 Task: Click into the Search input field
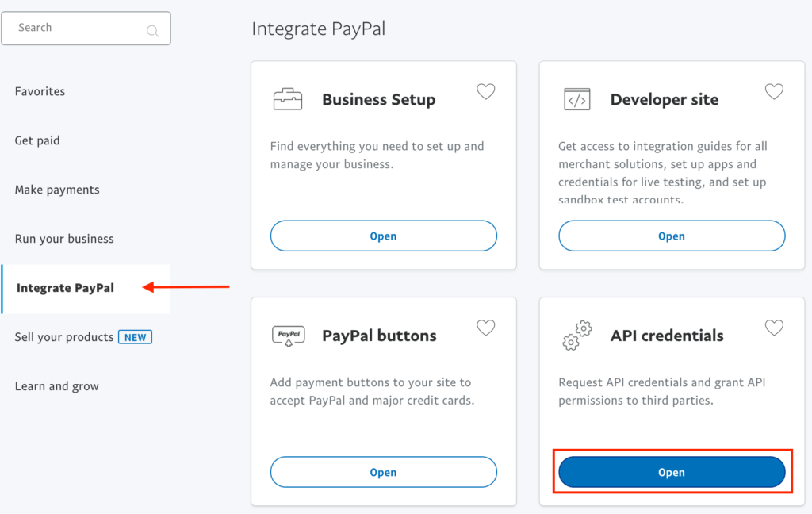[x=86, y=28]
